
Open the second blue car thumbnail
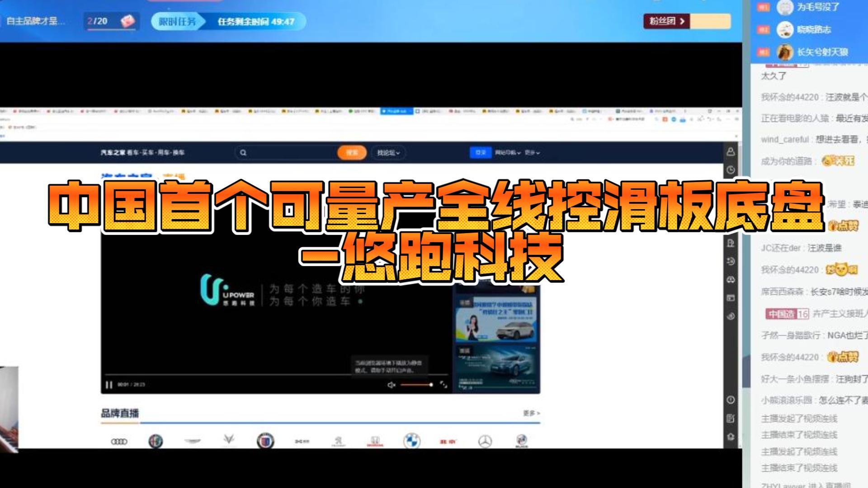(496, 368)
